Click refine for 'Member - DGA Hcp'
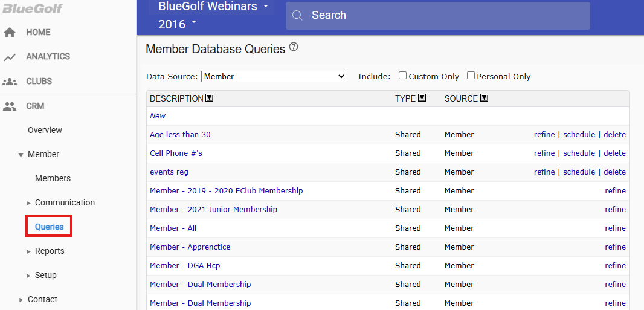 pyautogui.click(x=615, y=266)
